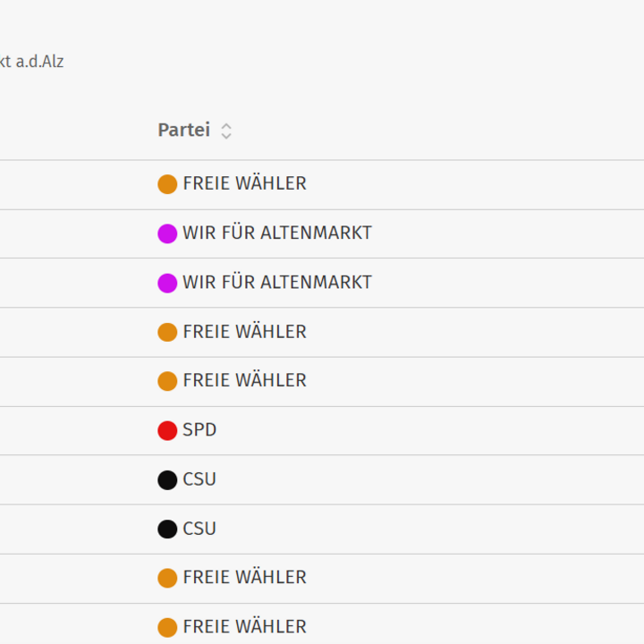Image resolution: width=644 pixels, height=644 pixels.
Task: Sort the table by Partei using the arrows icon
Action: (226, 131)
